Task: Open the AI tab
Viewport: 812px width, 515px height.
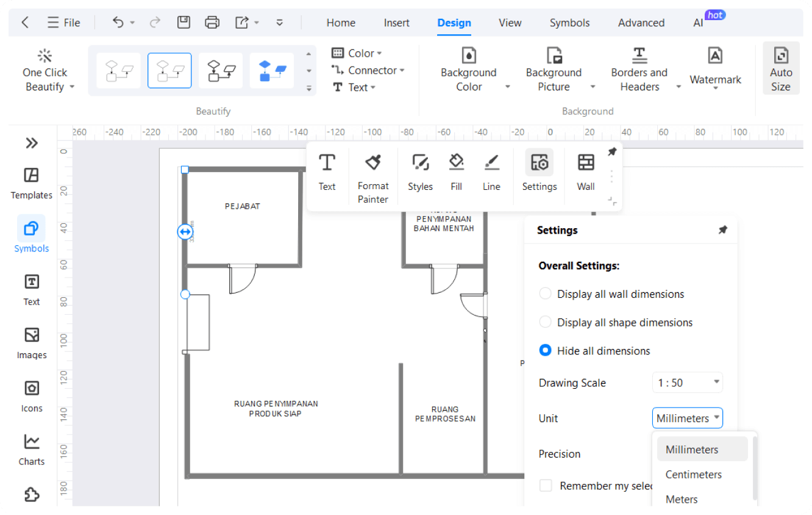Action: 699,23
